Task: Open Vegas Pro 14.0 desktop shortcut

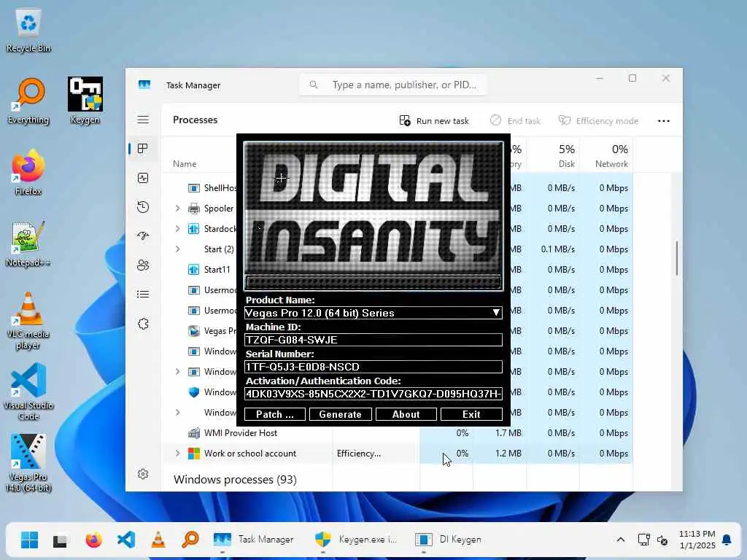Action: point(28,463)
